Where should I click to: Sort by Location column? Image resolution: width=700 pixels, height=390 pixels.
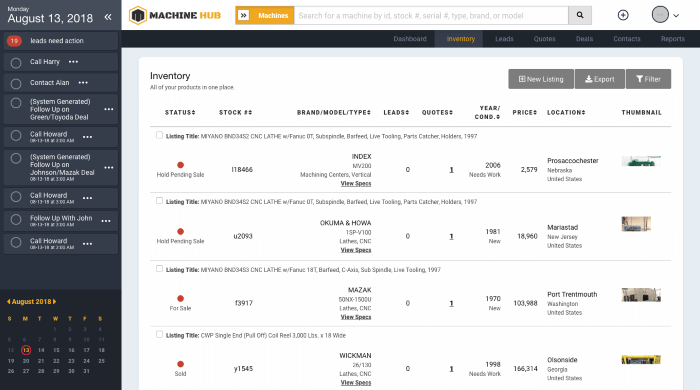(566, 112)
